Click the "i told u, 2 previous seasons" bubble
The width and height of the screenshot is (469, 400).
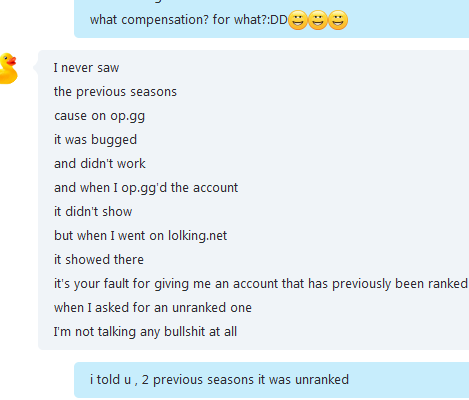coord(271,380)
